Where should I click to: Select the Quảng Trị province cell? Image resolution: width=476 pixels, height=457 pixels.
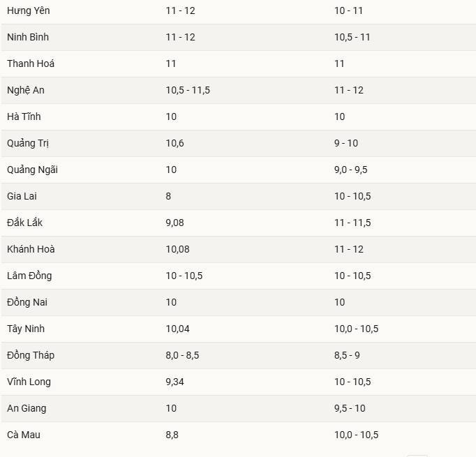(x=28, y=143)
